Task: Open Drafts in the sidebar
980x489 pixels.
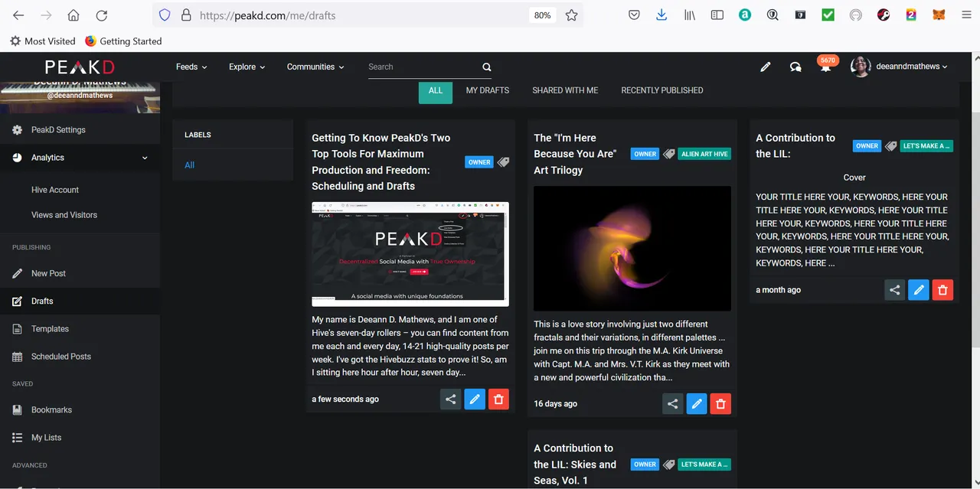Action: (x=80, y=302)
